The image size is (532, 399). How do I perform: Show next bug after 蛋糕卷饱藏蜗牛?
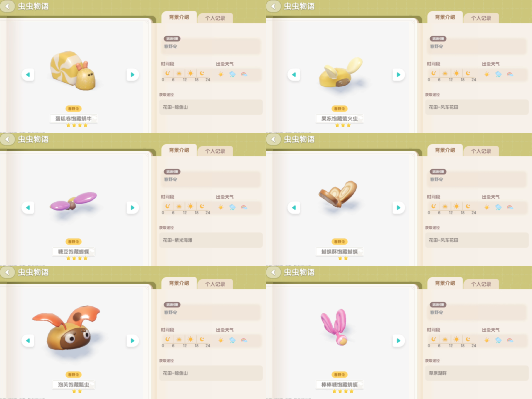pyautogui.click(x=132, y=75)
